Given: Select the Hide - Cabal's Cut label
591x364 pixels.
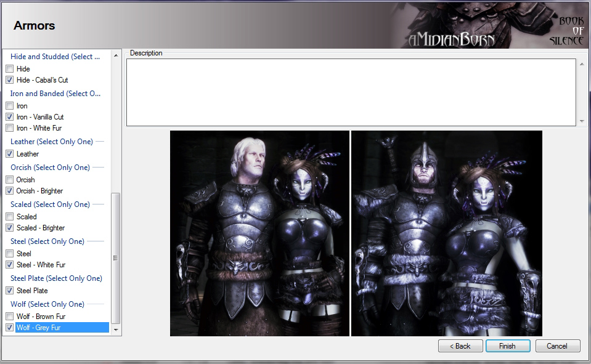Looking at the screenshot, I should point(42,80).
